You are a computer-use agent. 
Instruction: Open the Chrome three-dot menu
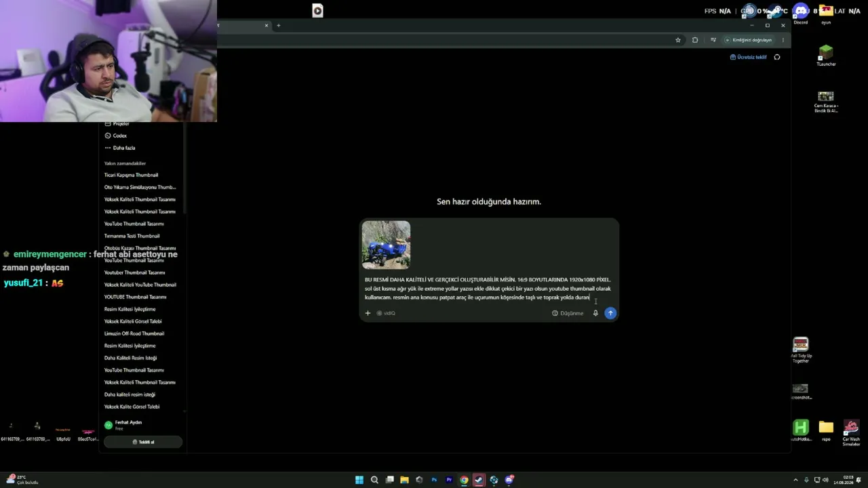click(783, 40)
